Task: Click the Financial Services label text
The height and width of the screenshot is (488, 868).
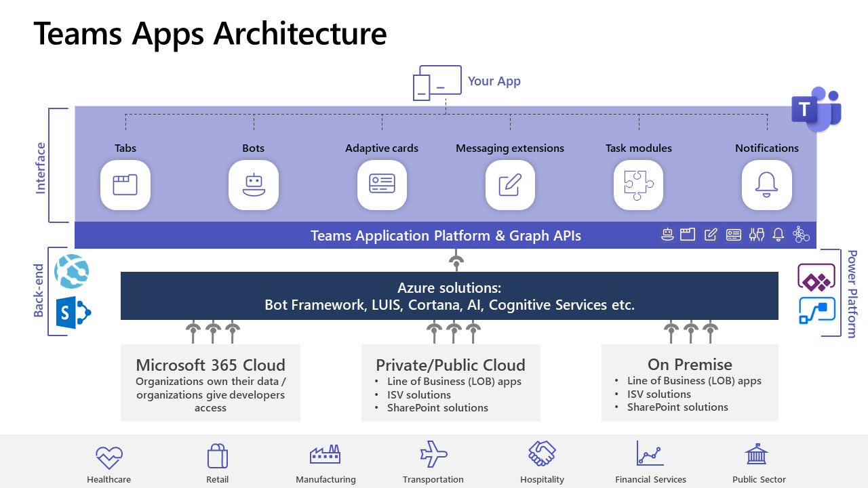Action: click(x=651, y=479)
